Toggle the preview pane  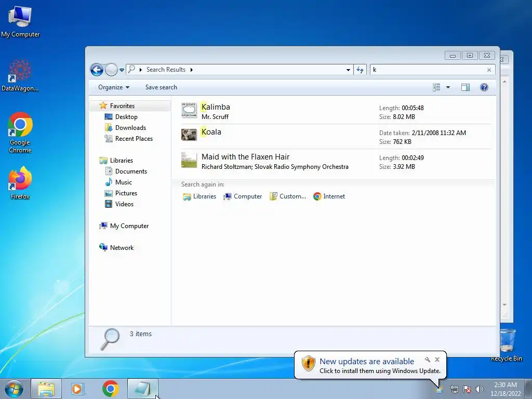point(465,87)
